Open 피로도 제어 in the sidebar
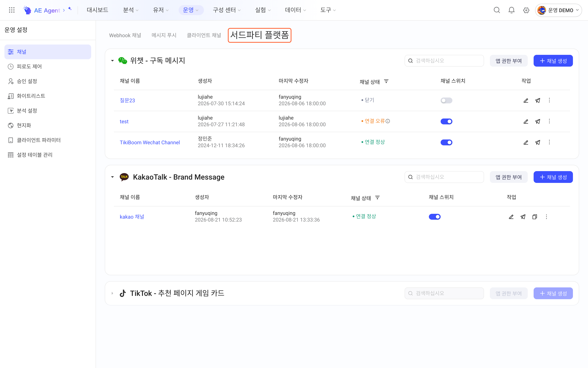Screen dimensions: 588x368 (48, 66)
